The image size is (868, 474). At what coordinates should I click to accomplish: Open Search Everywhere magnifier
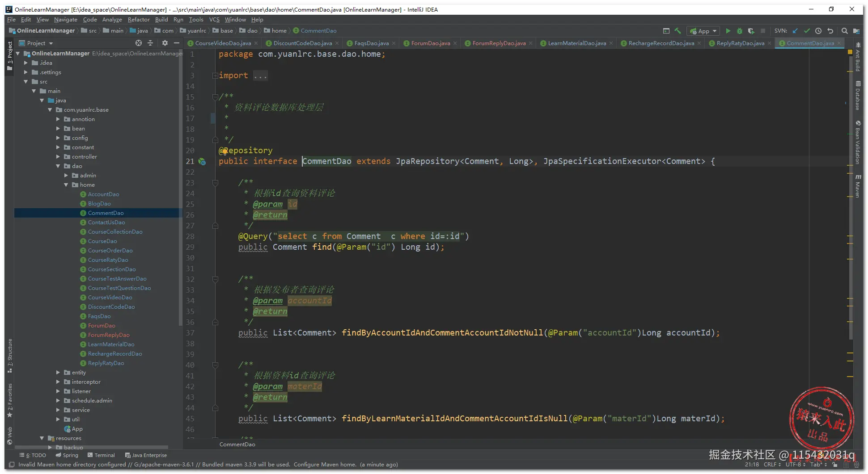(844, 31)
